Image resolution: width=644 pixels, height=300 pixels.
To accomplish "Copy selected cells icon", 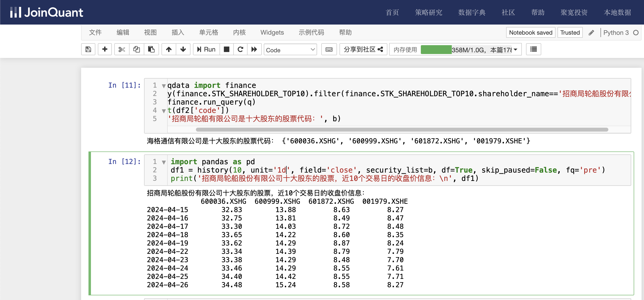I will [x=136, y=49].
